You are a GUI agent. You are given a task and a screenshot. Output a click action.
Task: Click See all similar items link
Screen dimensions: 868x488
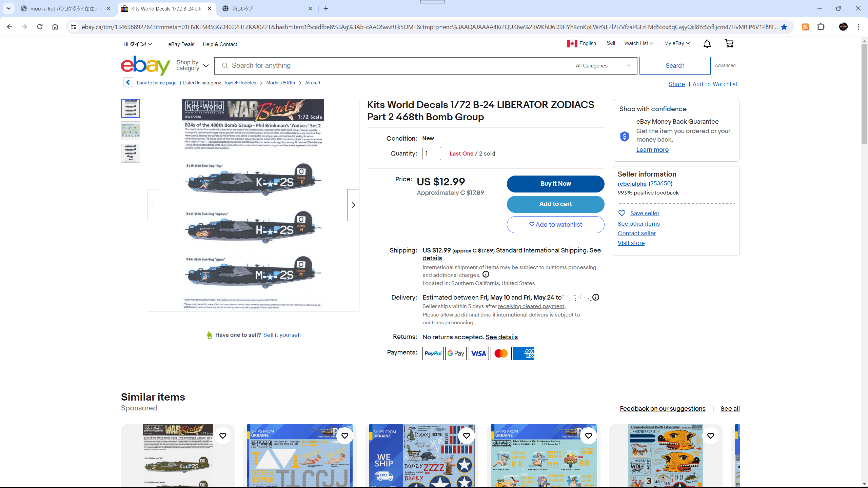pos(730,409)
